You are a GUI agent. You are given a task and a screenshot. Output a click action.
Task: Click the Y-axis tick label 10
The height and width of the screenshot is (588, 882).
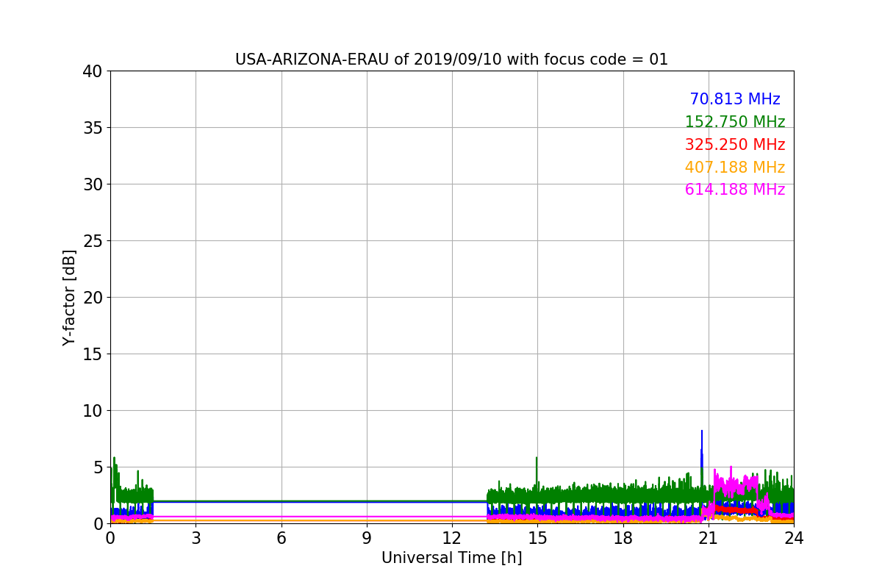tap(92, 411)
